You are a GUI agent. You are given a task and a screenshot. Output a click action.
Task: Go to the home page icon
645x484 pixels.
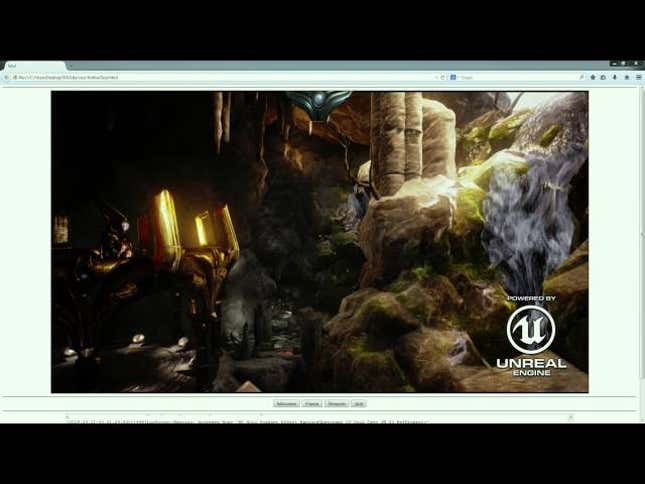[627, 77]
